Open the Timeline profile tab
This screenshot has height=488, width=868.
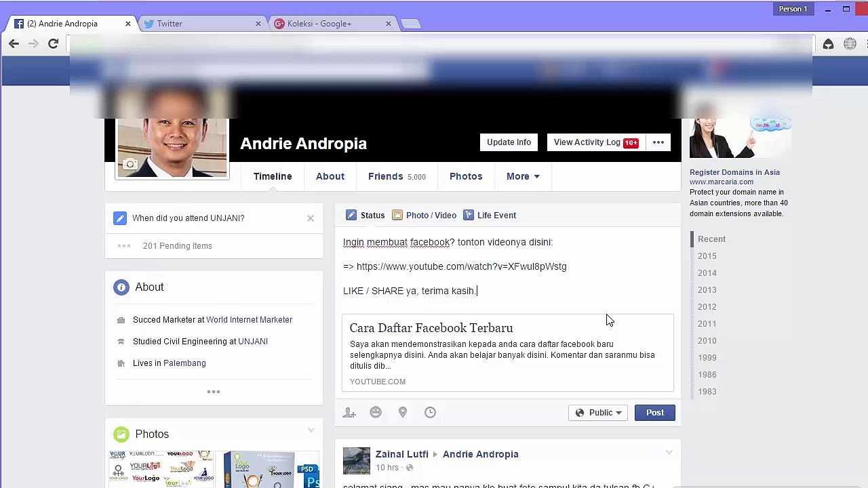pos(273,176)
